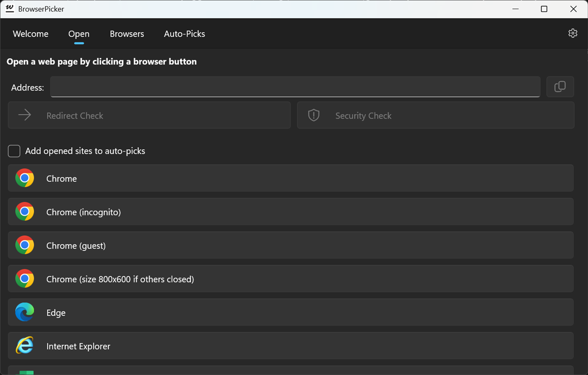This screenshot has width=588, height=375.
Task: Click the copy address icon beside the Address field
Action: click(560, 87)
